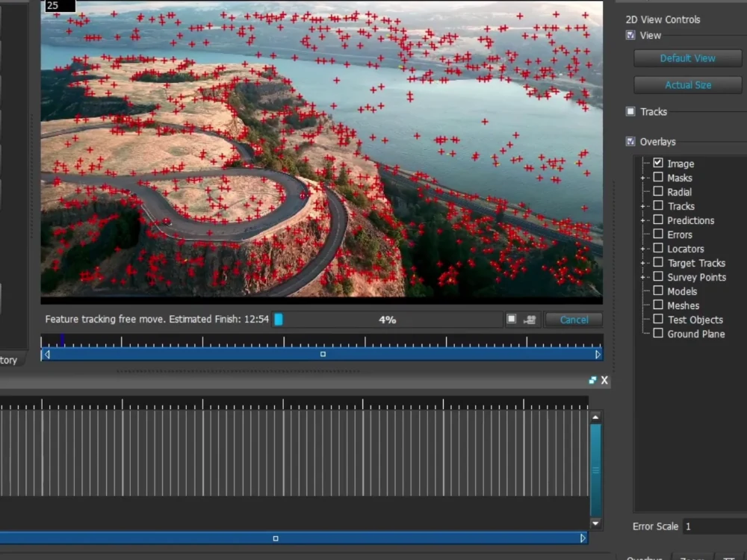Click the graph vertical scrollbar up arrow

pyautogui.click(x=595, y=417)
